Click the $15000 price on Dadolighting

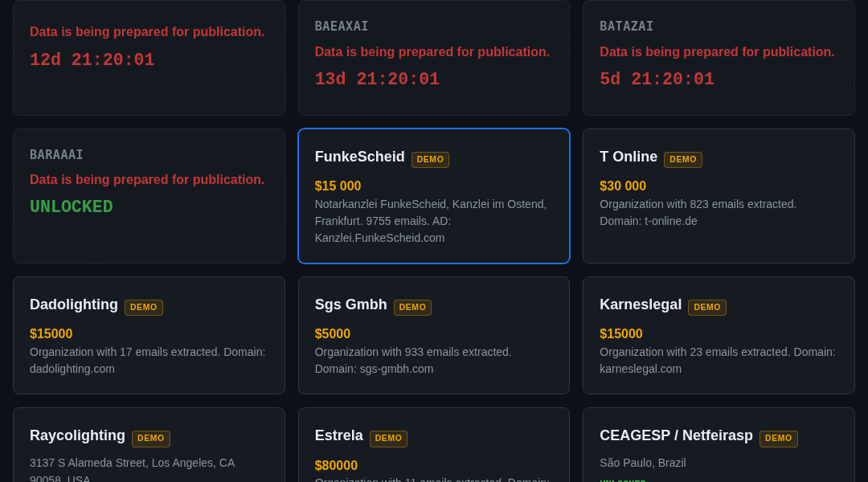click(x=51, y=333)
